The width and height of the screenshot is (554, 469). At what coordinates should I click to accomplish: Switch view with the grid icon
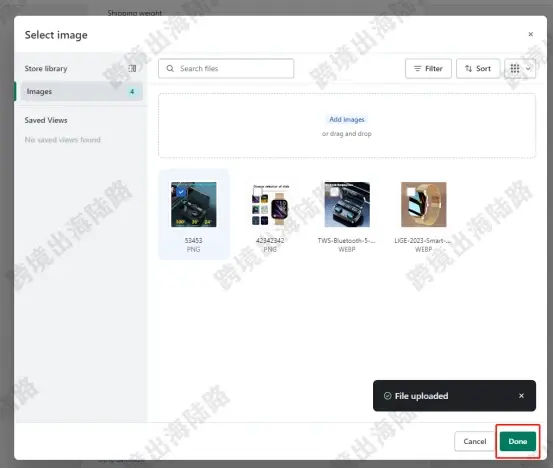[x=514, y=69]
